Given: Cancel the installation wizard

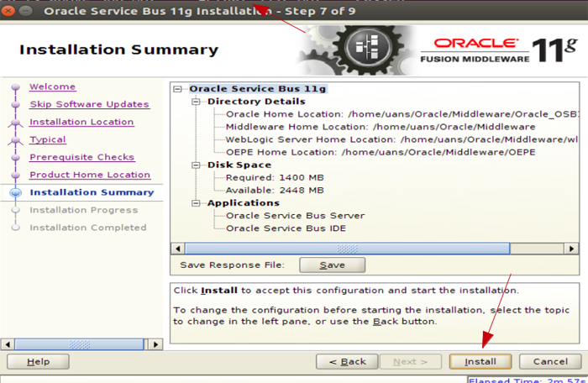Looking at the screenshot, I should click(550, 362).
